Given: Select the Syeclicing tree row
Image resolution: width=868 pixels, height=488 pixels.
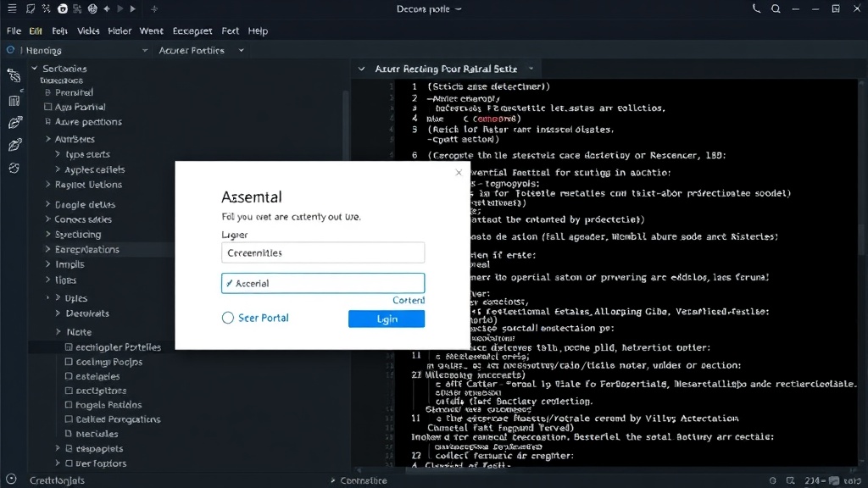Looking at the screenshot, I should tap(77, 234).
